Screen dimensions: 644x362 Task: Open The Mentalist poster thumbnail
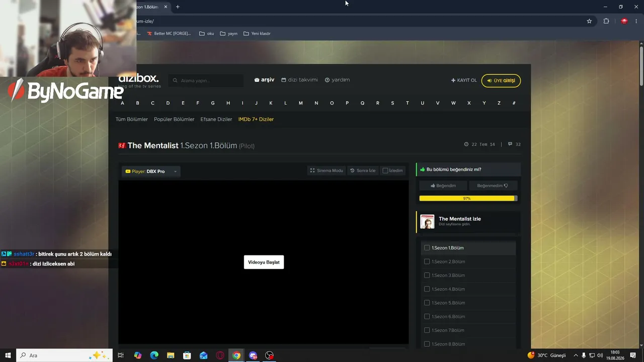coord(427,222)
